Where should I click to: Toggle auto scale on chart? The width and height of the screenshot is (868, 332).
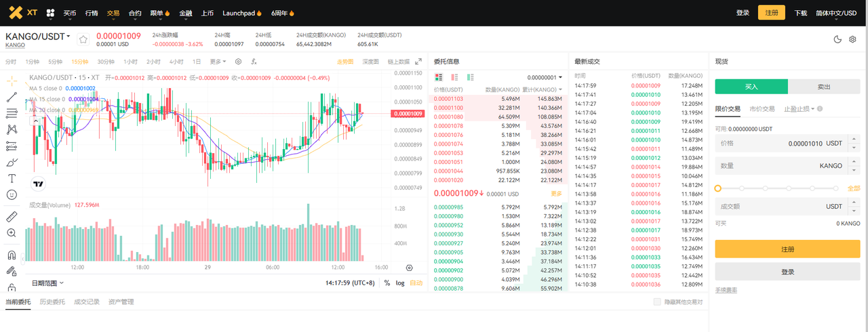(x=416, y=283)
